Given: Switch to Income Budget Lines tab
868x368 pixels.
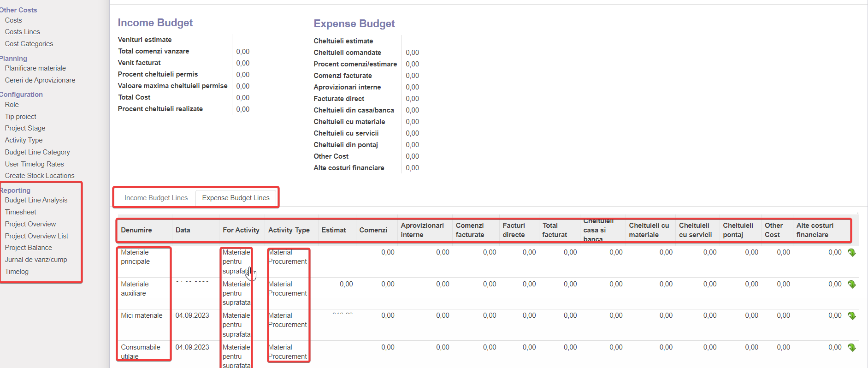Looking at the screenshot, I should 156,198.
